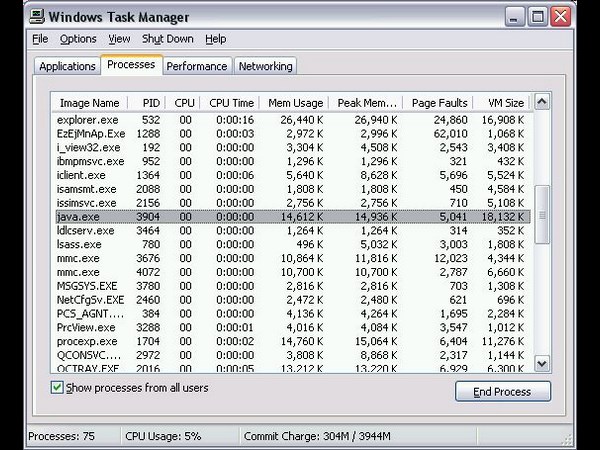Switch to the Performance tab
The width and height of the screenshot is (600, 450).
click(x=196, y=66)
